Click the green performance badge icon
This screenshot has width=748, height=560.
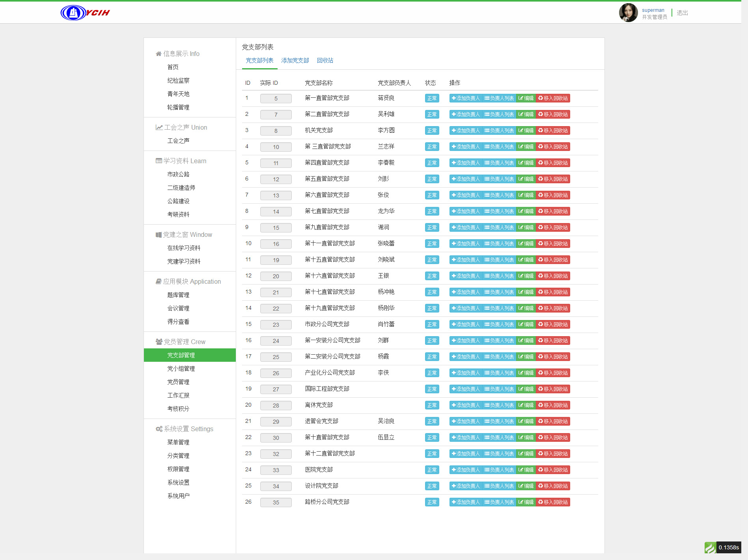coord(710,547)
